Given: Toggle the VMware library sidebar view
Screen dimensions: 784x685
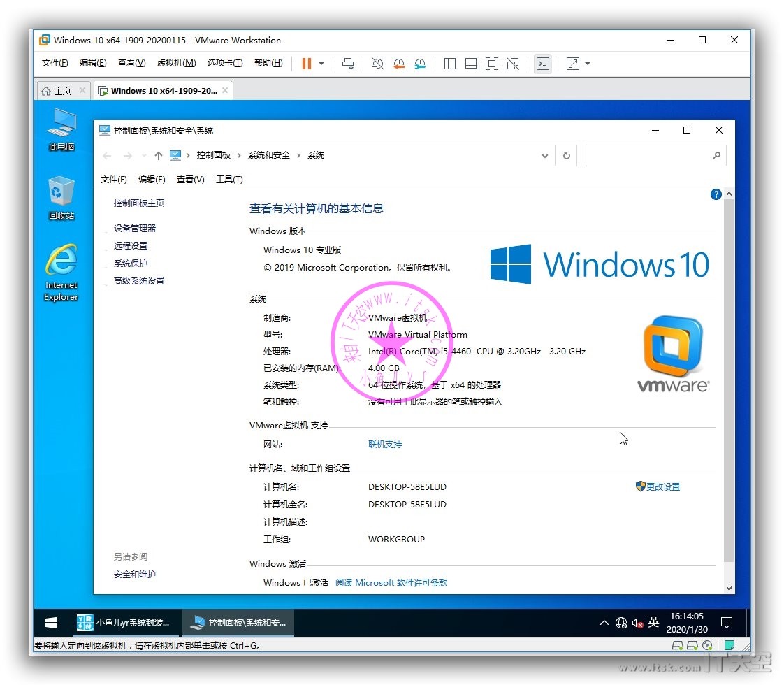Looking at the screenshot, I should pyautogui.click(x=449, y=64).
